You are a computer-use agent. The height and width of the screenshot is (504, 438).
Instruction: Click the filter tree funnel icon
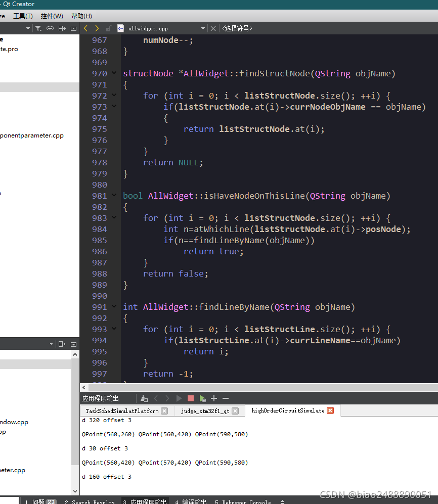38,29
